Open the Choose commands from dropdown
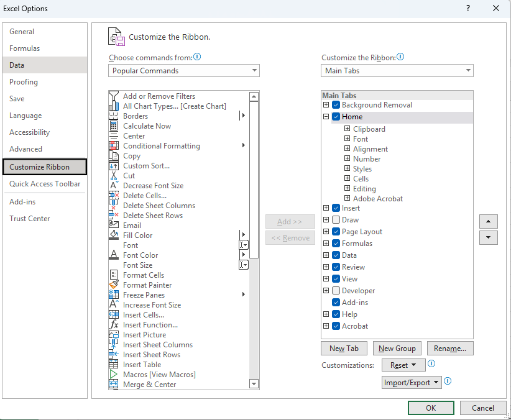The height and width of the screenshot is (420, 511). click(183, 71)
